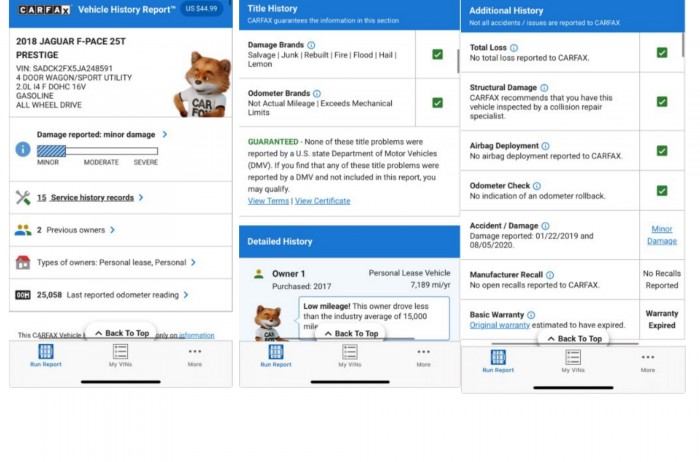Expand the Damage reported: minor damage chevron
The width and height of the screenshot is (700, 462).
165,134
